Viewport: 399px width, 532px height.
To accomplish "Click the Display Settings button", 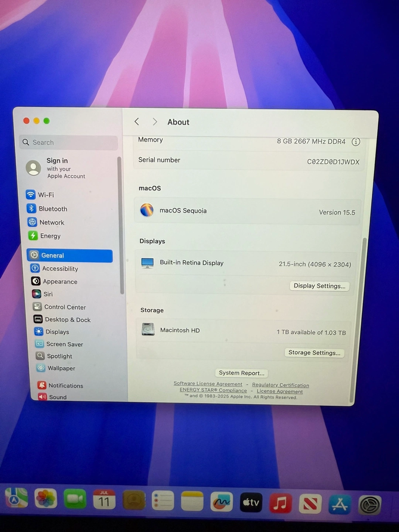I will pyautogui.click(x=320, y=286).
